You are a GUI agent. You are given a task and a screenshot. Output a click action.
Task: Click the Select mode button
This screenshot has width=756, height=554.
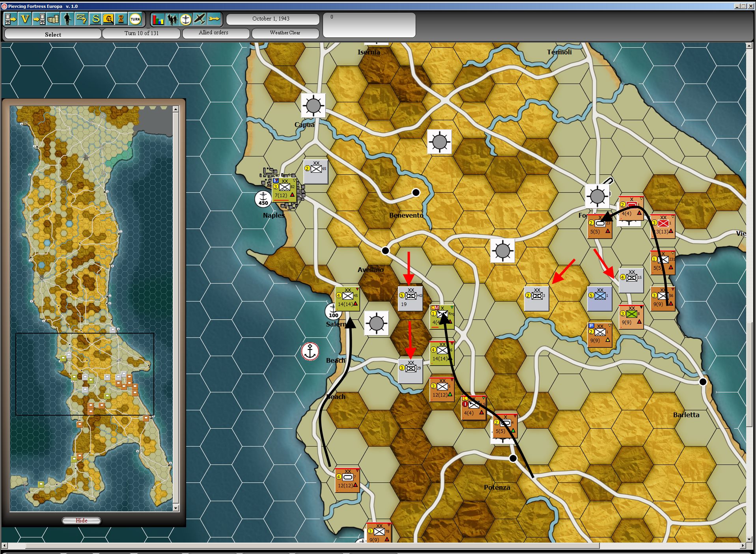(53, 34)
